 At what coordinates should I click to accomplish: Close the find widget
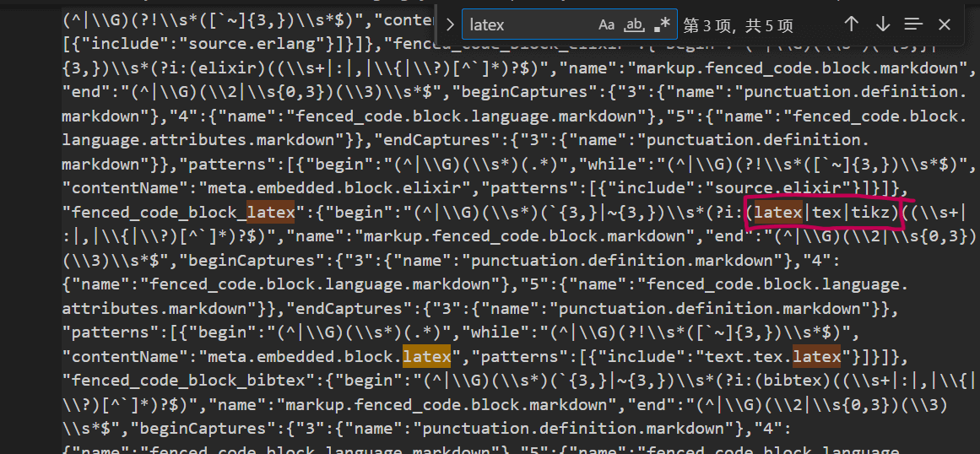945,25
